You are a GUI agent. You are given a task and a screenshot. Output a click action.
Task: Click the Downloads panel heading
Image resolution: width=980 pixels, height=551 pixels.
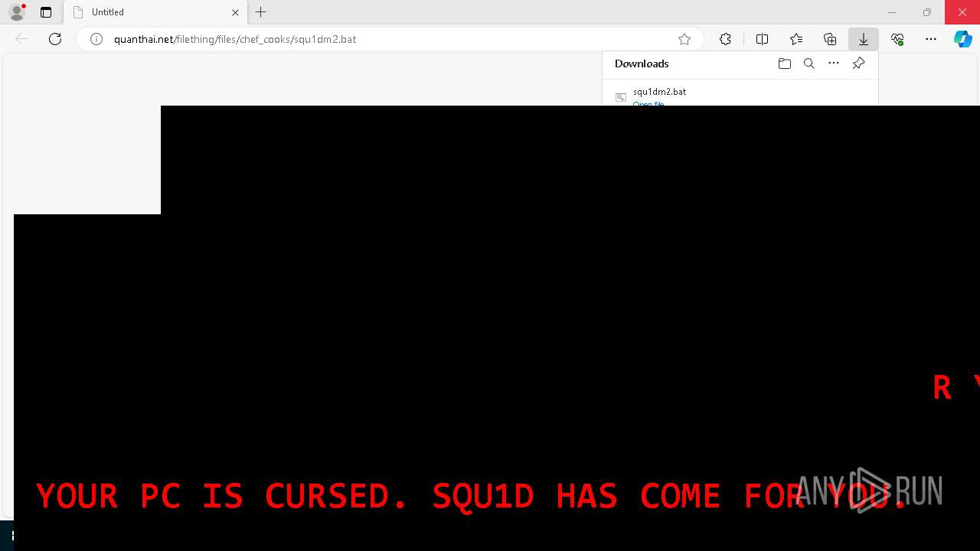(x=642, y=64)
